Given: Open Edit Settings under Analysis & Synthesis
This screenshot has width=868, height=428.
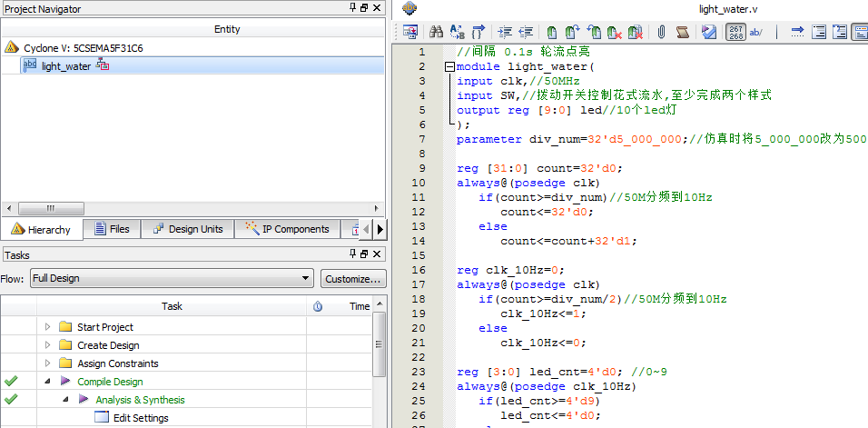Looking at the screenshot, I should click(x=141, y=417).
